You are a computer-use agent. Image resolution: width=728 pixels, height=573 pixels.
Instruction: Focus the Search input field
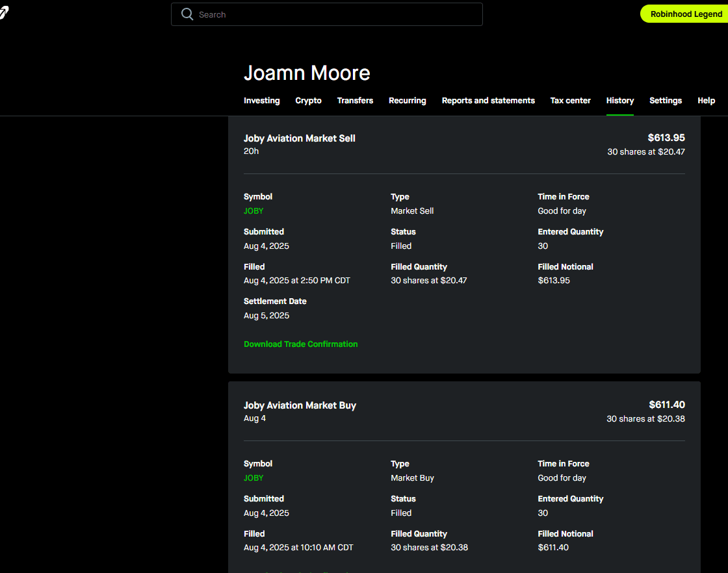(x=327, y=14)
